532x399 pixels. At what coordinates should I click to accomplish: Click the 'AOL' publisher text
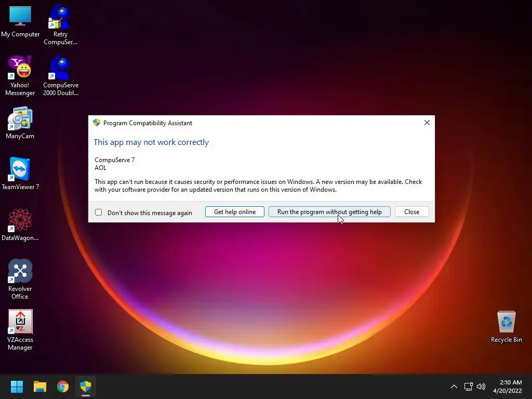[100, 168]
